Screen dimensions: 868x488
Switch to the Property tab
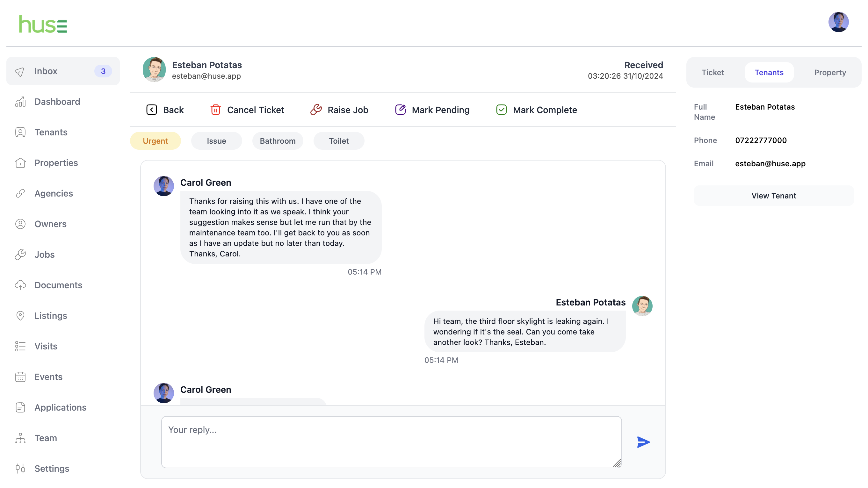coord(829,72)
